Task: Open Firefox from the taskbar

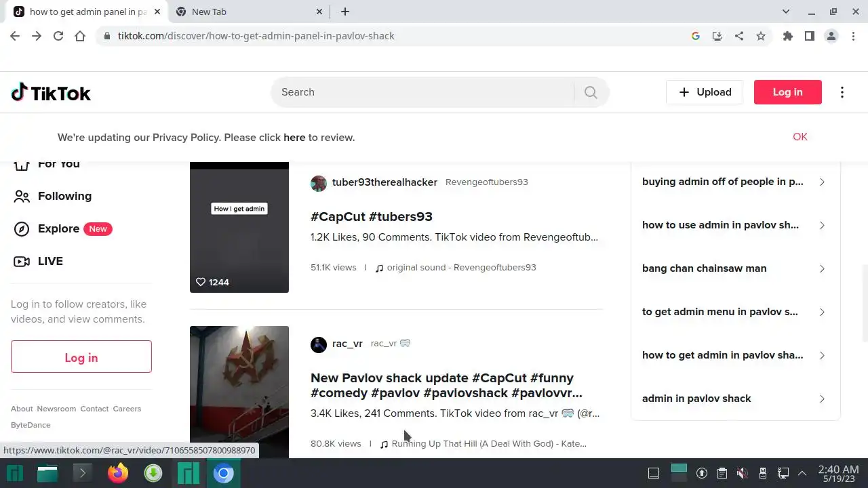Action: point(118,472)
